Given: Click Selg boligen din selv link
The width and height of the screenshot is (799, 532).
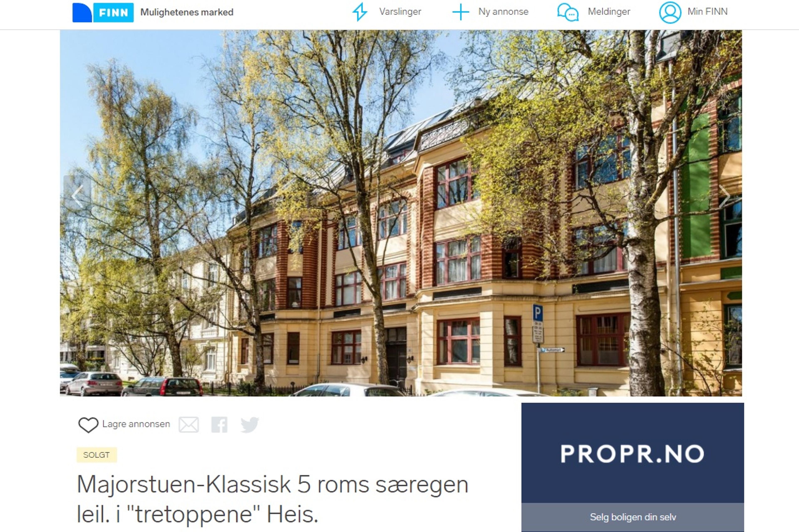Looking at the screenshot, I should 633,517.
